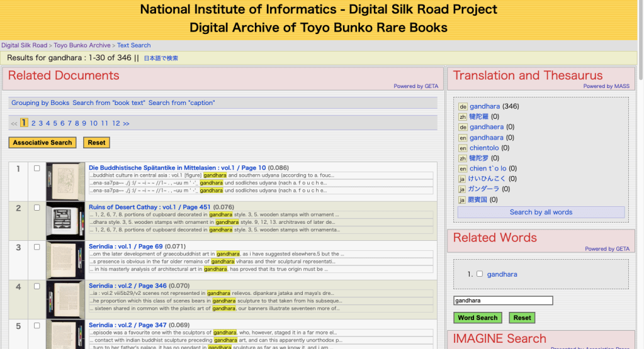The image size is (644, 349).
Task: Click the 'en' language tag beside chientolo
Action: click(462, 148)
